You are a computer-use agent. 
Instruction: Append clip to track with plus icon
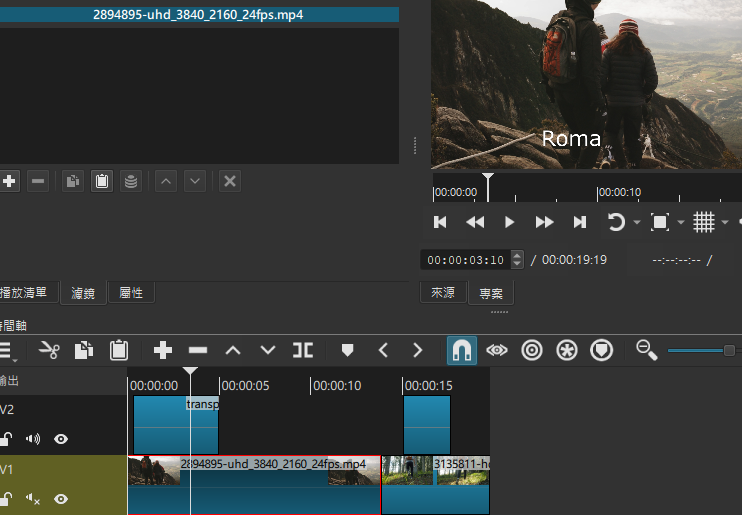(x=163, y=350)
